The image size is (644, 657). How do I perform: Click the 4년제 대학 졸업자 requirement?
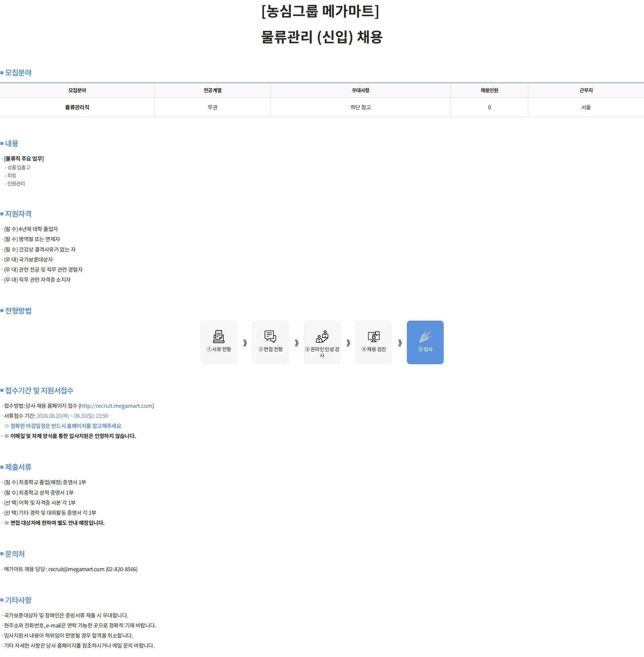(x=31, y=229)
